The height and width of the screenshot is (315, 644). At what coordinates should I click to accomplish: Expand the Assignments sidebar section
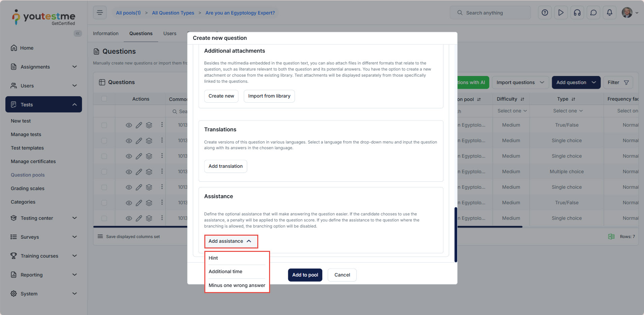click(44, 67)
